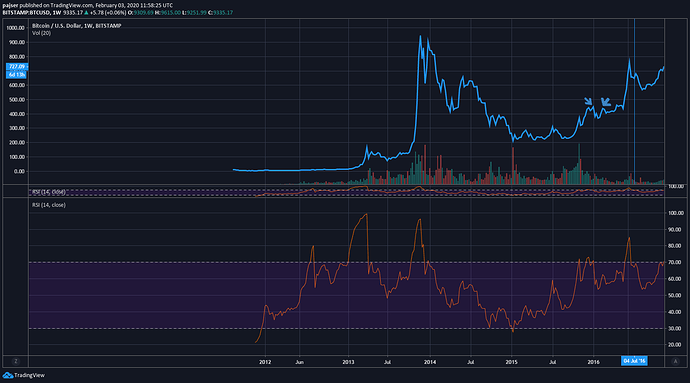The image size is (690, 383).
Task: Click the 2014 label on time axis
Action: (x=430, y=362)
